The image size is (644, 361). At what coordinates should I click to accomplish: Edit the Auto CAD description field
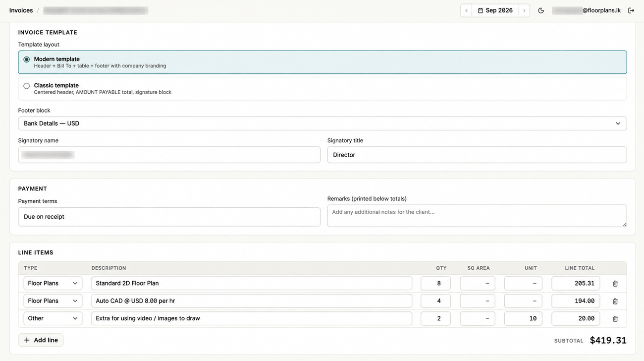click(x=252, y=301)
